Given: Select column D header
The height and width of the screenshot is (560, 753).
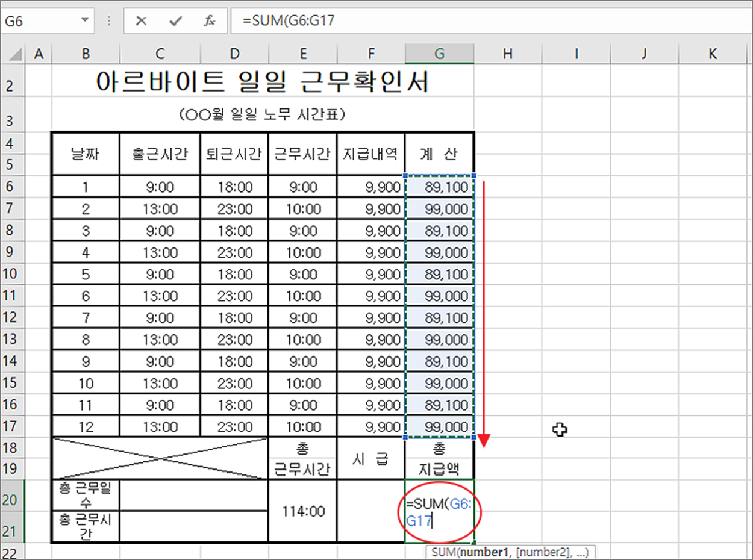Looking at the screenshot, I should tap(234, 54).
